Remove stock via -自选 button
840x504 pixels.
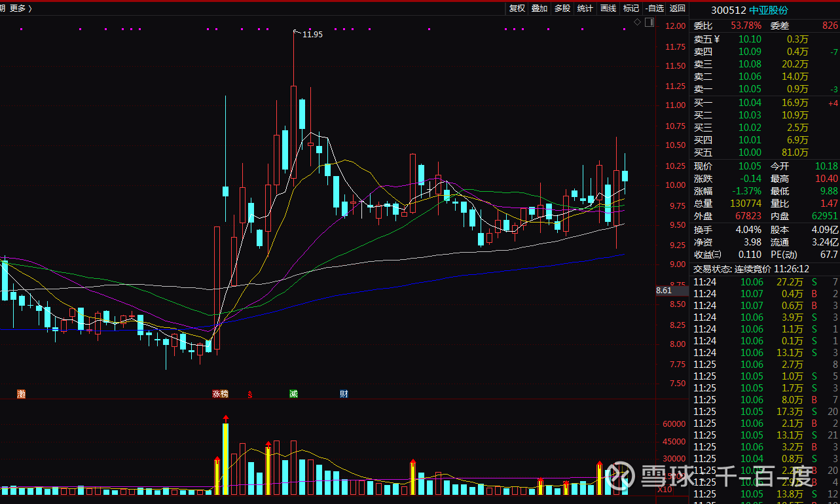pyautogui.click(x=654, y=9)
